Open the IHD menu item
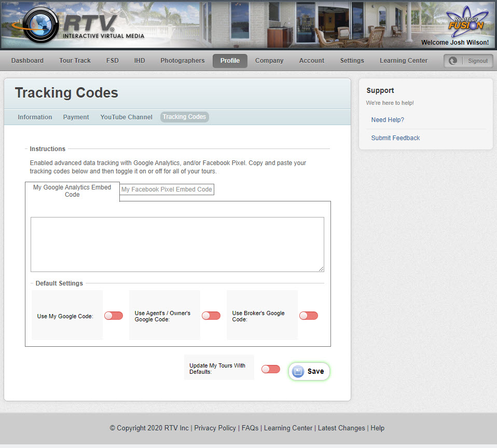The height and width of the screenshot is (448, 497). pos(140,61)
